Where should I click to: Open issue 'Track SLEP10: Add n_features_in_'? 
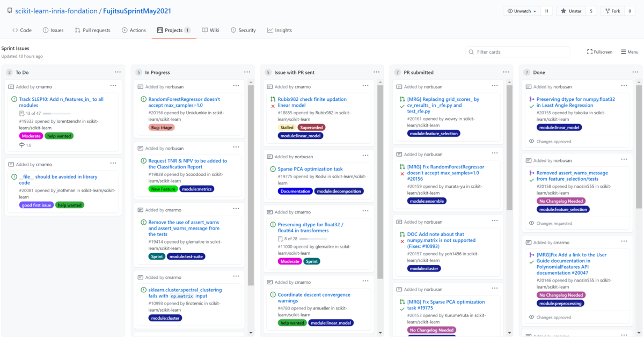pos(61,102)
